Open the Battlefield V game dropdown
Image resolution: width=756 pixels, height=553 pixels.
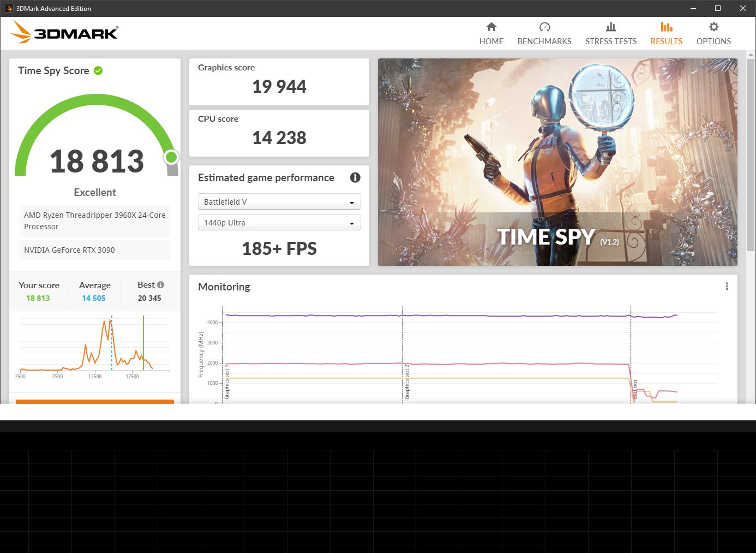pyautogui.click(x=279, y=202)
